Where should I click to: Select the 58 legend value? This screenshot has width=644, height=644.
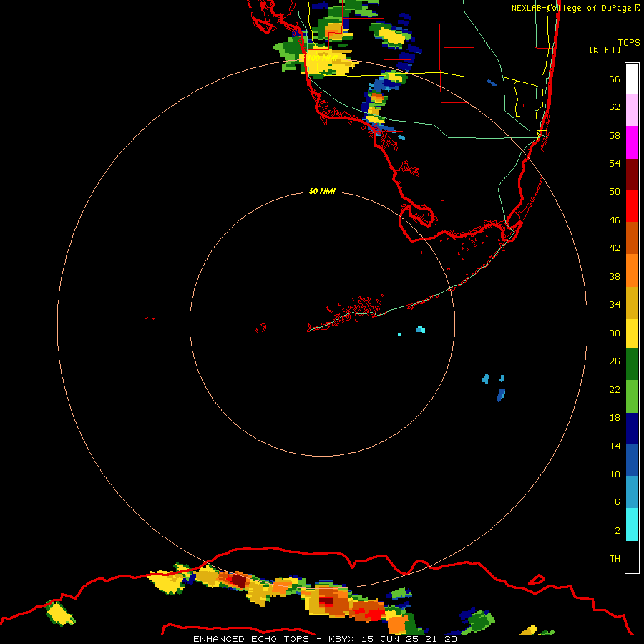[615, 135]
